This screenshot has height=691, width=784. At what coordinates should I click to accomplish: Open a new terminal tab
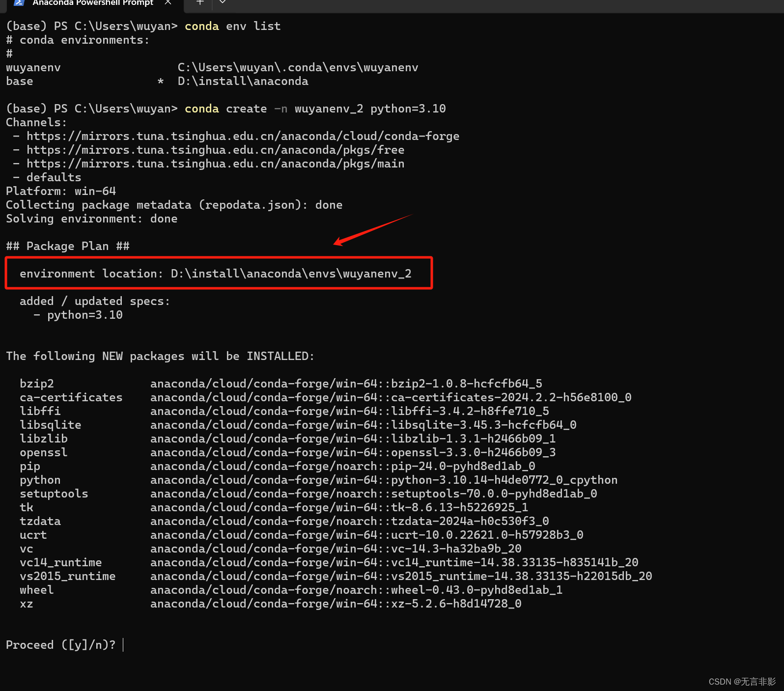click(200, 2)
